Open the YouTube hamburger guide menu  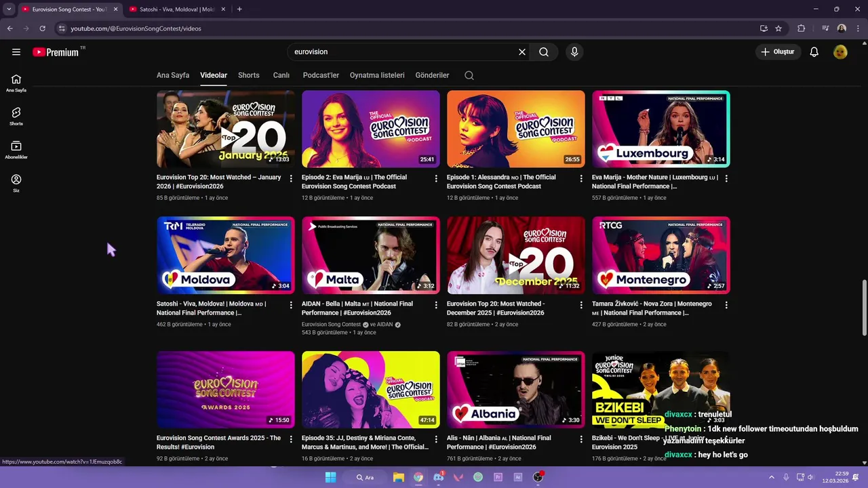click(16, 52)
